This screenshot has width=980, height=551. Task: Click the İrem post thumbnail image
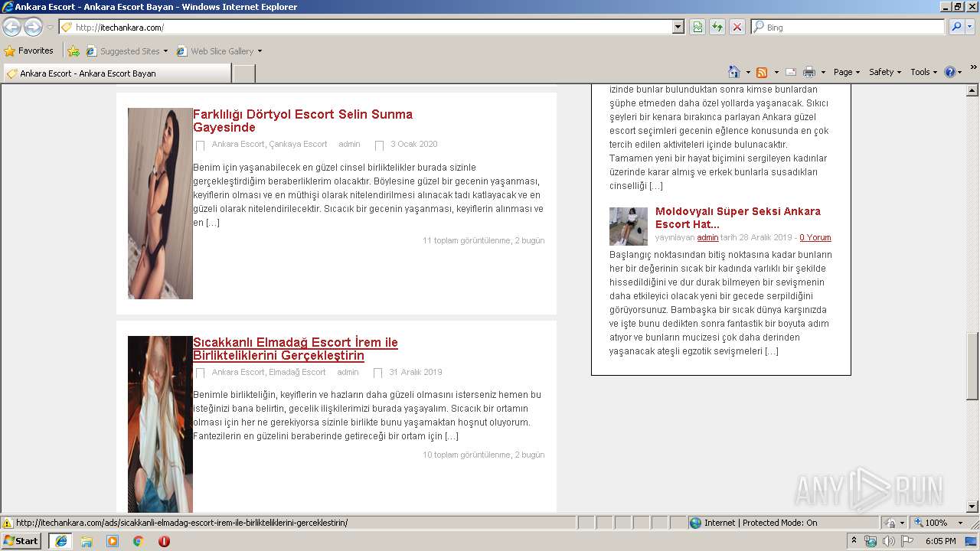coord(160,424)
